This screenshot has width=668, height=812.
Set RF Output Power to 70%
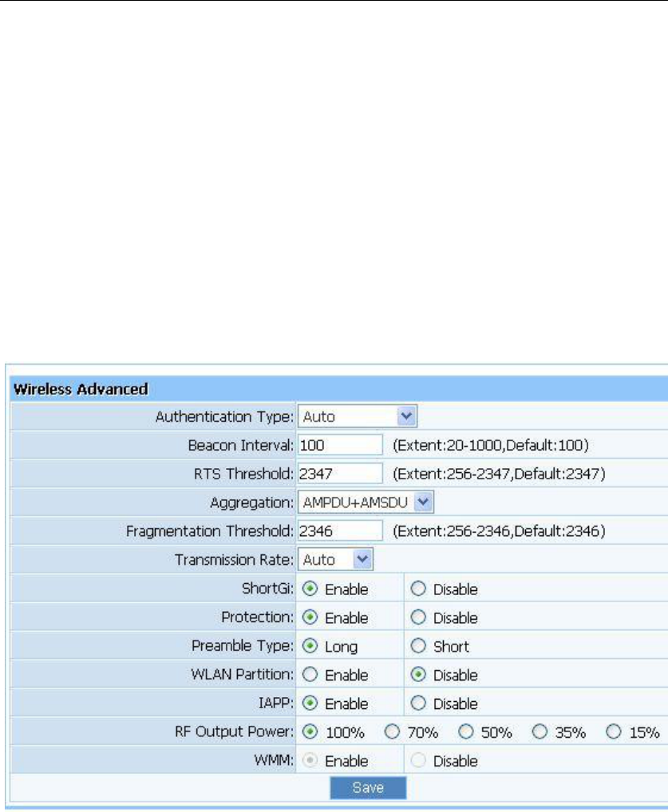[x=393, y=731]
